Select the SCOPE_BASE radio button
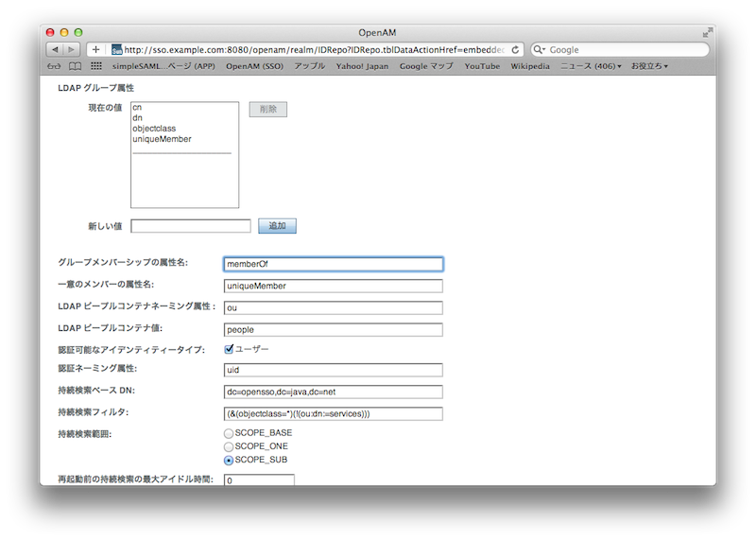 (x=229, y=433)
